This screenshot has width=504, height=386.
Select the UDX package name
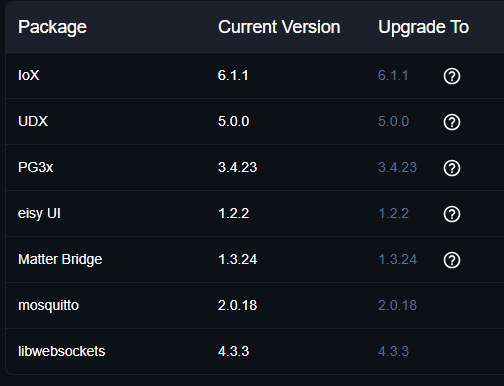(x=33, y=121)
